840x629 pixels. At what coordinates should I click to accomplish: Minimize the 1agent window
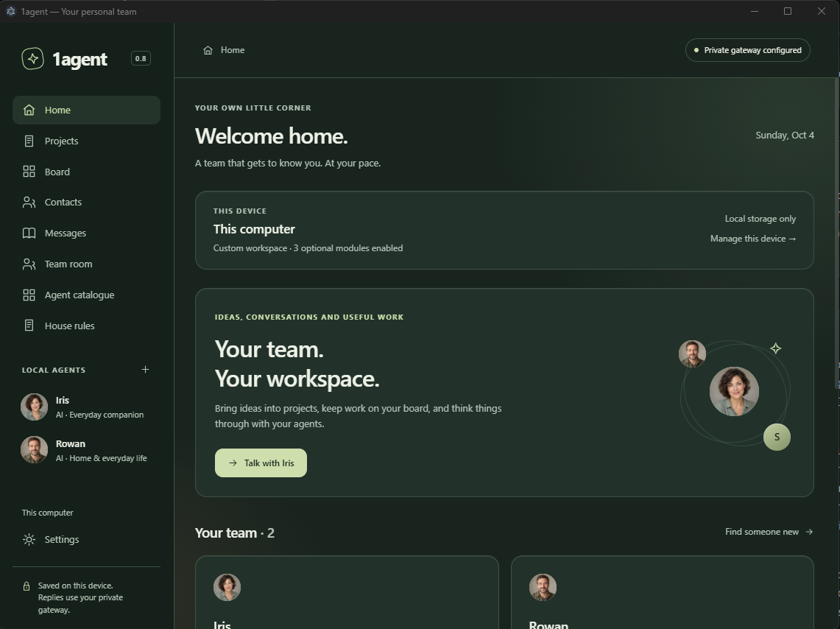point(755,11)
